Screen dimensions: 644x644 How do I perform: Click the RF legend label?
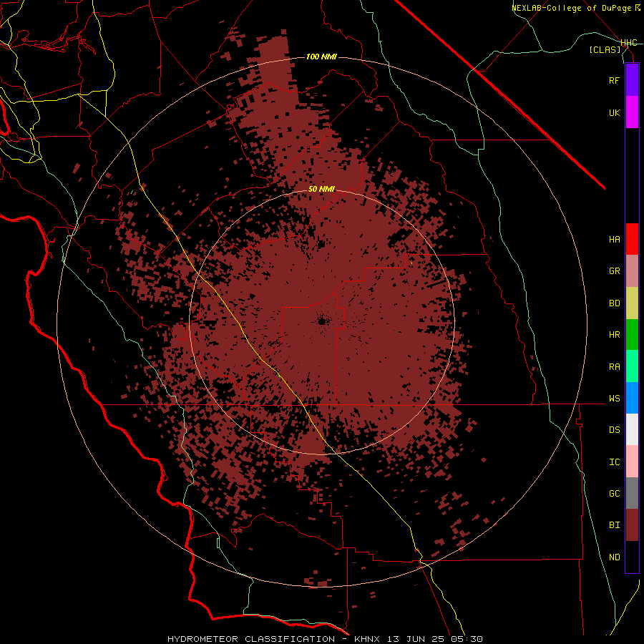614,80
